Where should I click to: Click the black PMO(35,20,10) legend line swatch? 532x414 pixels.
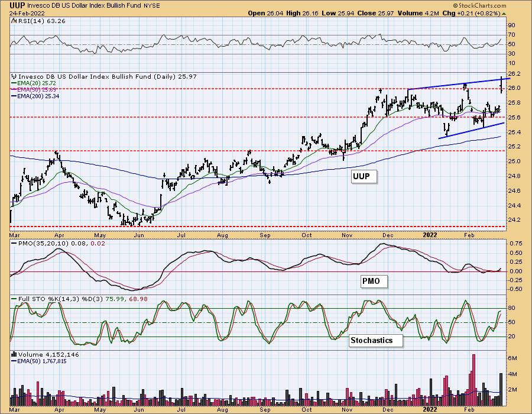coord(14,243)
